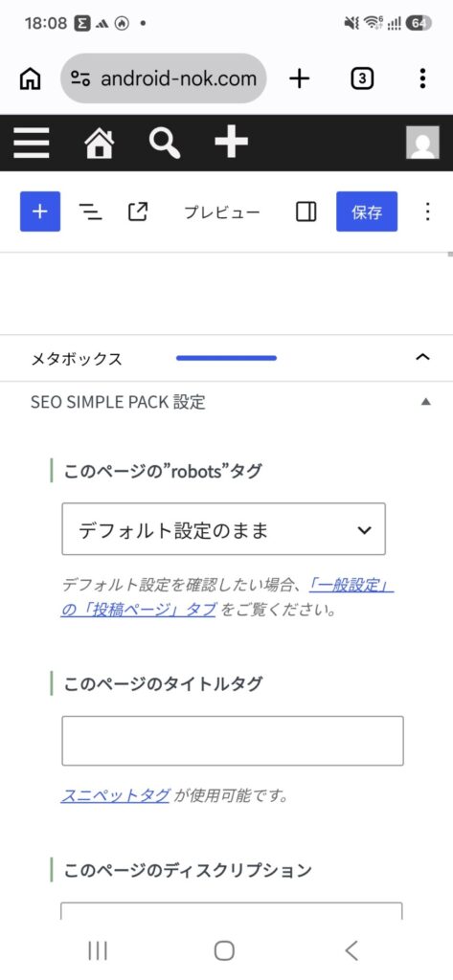Screen dimensions: 453x980
Task: Open the editor options three-dot menu
Action: point(427,212)
